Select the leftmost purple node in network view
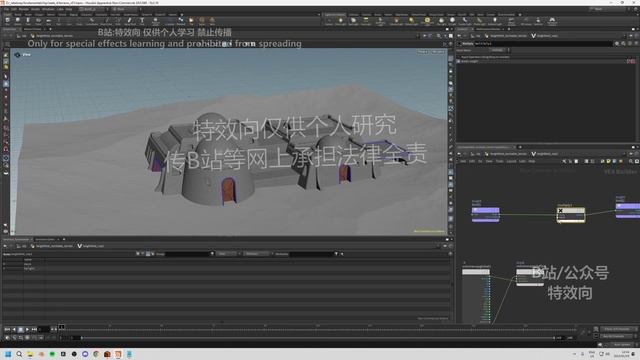This screenshot has width=640, height=360. tap(485, 214)
